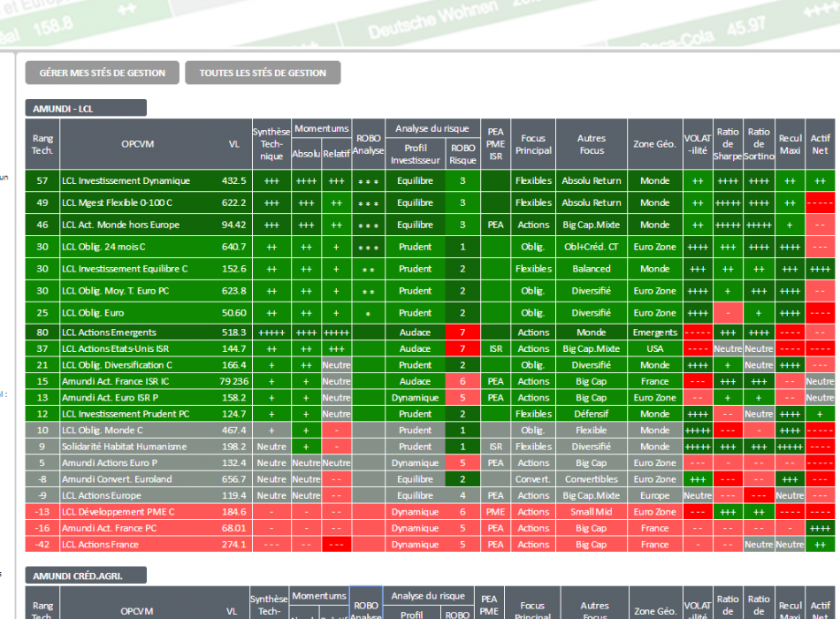Image resolution: width=840 pixels, height=619 pixels.
Task: Open LCL Investissement Dynamique fund
Action: click(x=126, y=180)
